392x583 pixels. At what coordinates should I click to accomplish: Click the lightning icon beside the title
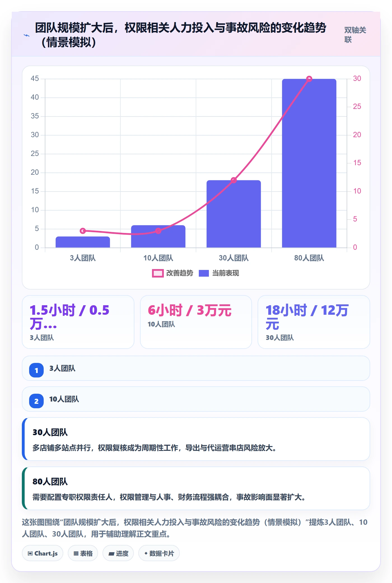27,35
